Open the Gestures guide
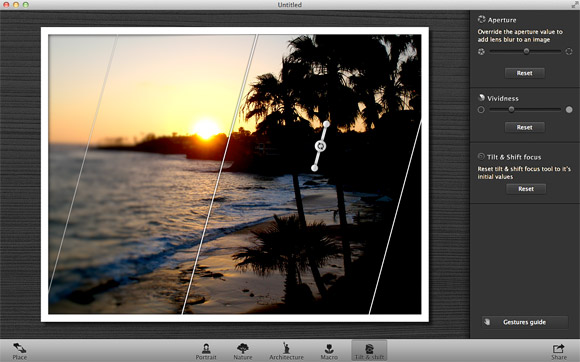 click(x=525, y=322)
